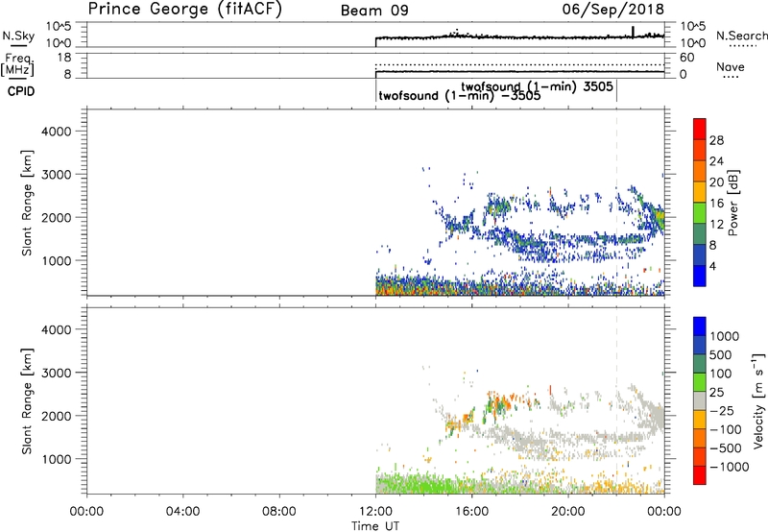Click the 'N.Sky' axis label
Viewport: 768px width, 532px height.
18,36
